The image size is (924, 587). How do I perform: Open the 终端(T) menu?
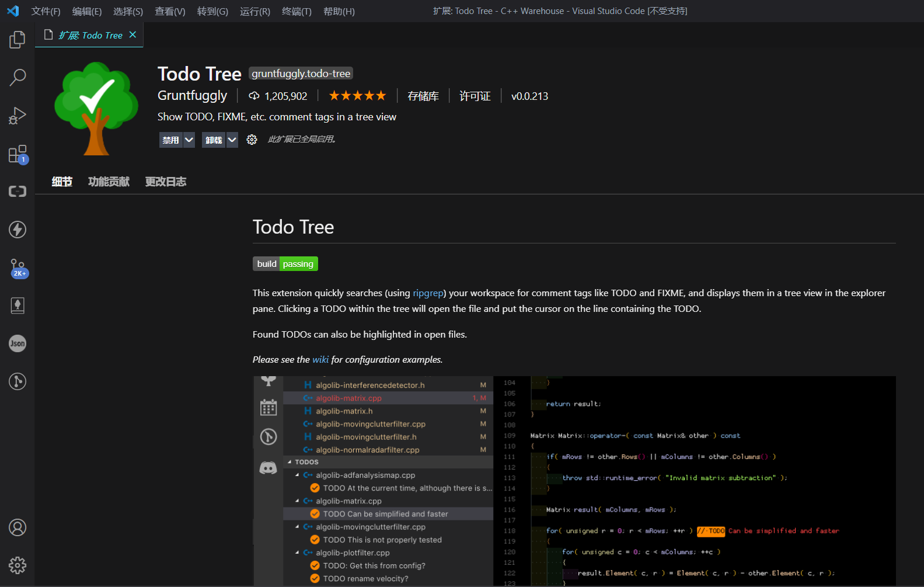pos(297,11)
